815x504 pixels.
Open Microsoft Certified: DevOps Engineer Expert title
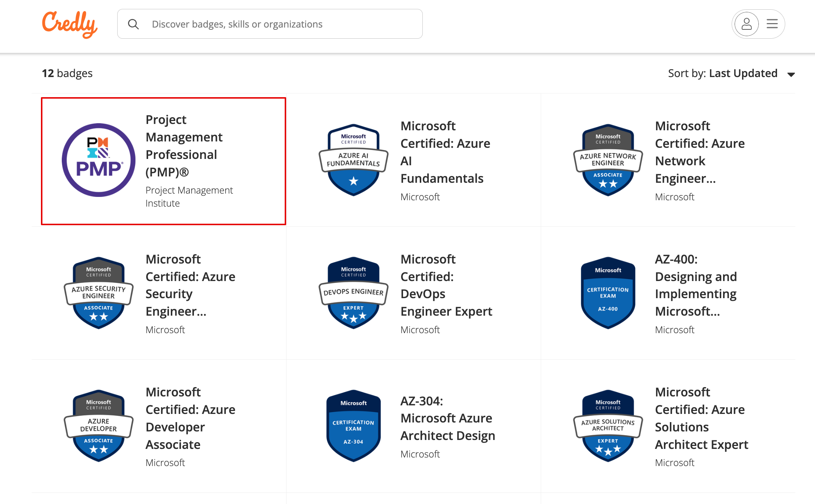pos(446,285)
